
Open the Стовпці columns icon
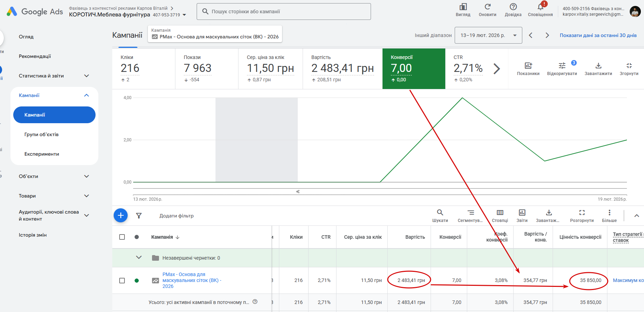pos(500,213)
